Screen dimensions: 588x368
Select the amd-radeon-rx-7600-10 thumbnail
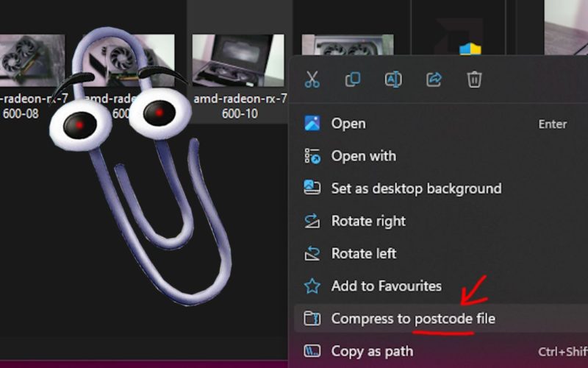pos(238,60)
